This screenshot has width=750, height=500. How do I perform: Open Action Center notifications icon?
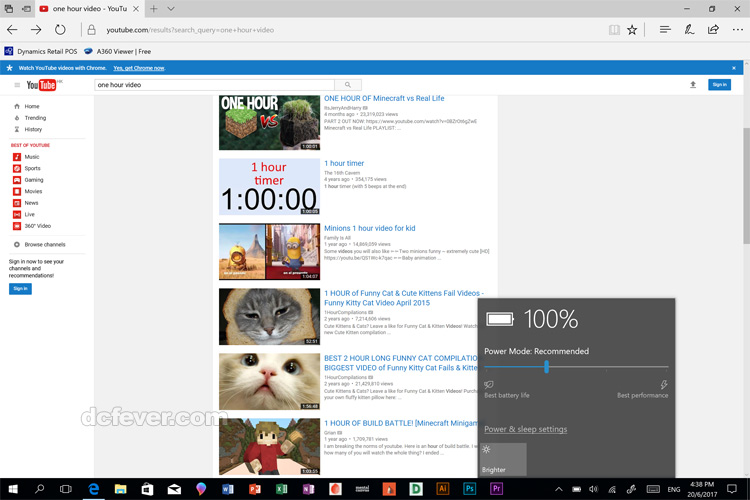(x=731, y=489)
